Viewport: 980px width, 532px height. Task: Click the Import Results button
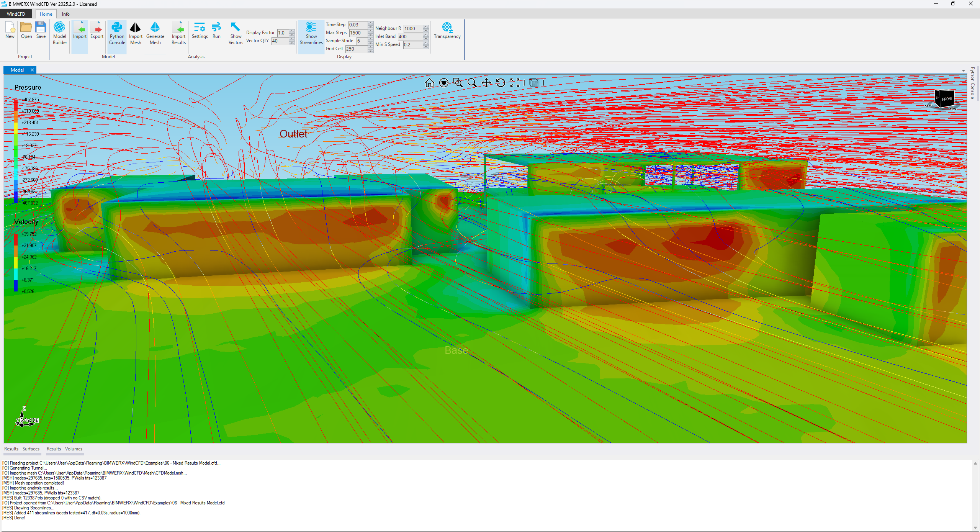pyautogui.click(x=178, y=33)
